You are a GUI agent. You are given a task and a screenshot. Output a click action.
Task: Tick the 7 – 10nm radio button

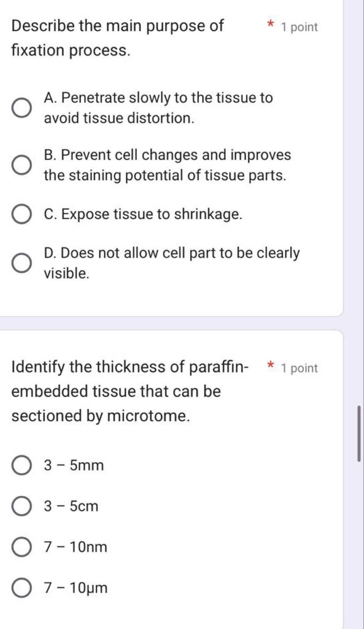click(22, 547)
